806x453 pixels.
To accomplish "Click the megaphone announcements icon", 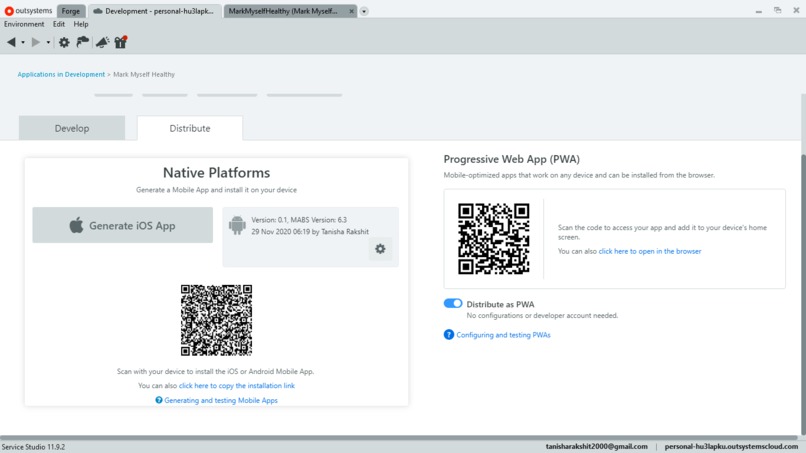I will [x=102, y=42].
